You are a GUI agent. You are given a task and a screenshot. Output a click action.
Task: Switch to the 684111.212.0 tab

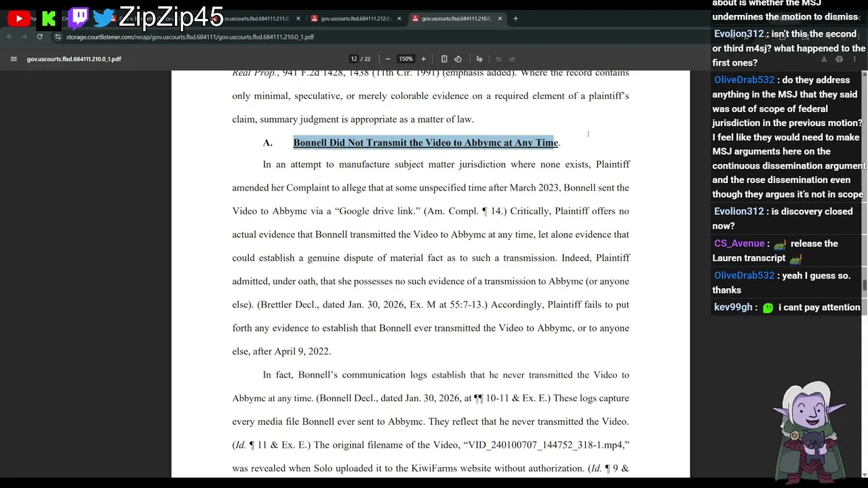pyautogui.click(x=355, y=18)
